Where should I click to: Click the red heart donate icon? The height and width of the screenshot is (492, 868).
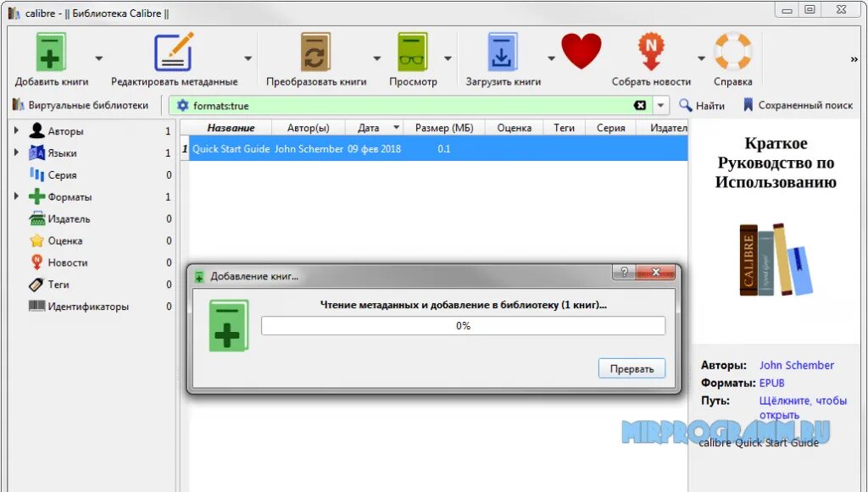pos(581,51)
